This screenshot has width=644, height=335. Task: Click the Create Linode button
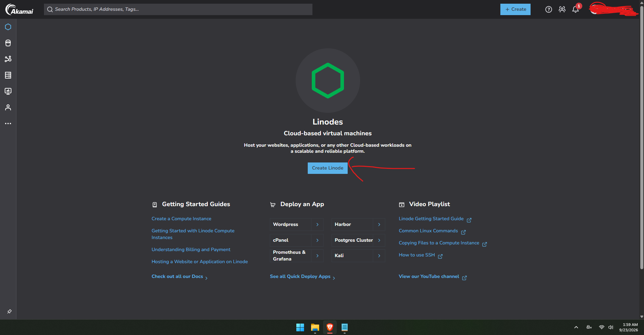coord(328,168)
